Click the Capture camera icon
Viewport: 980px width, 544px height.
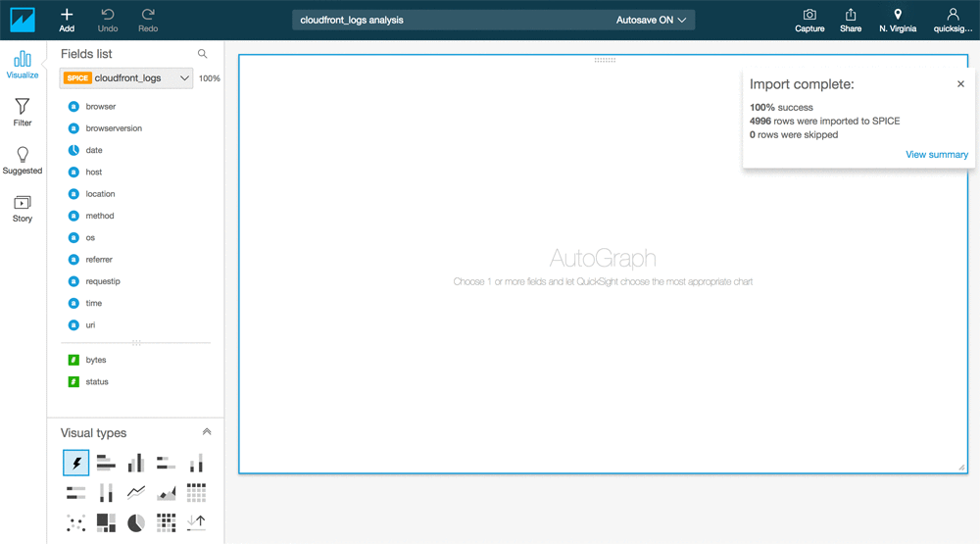pyautogui.click(x=809, y=20)
